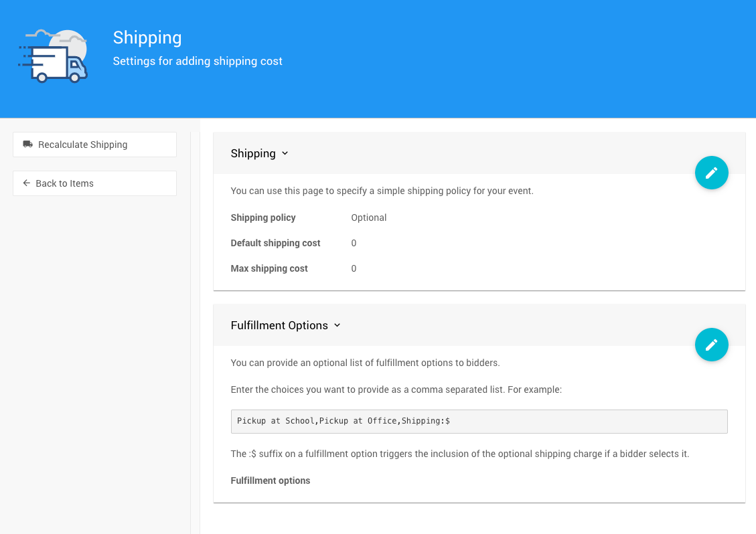Click the Shipping page heading in banner

tap(147, 37)
